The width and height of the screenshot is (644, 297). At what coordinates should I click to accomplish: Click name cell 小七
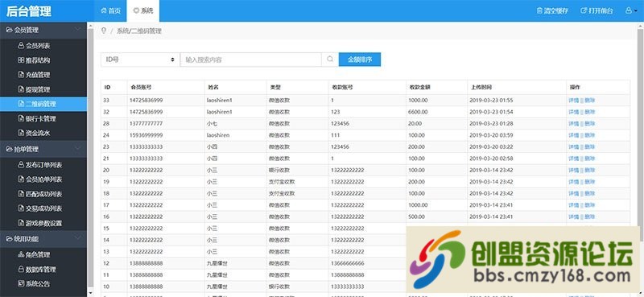click(212, 123)
